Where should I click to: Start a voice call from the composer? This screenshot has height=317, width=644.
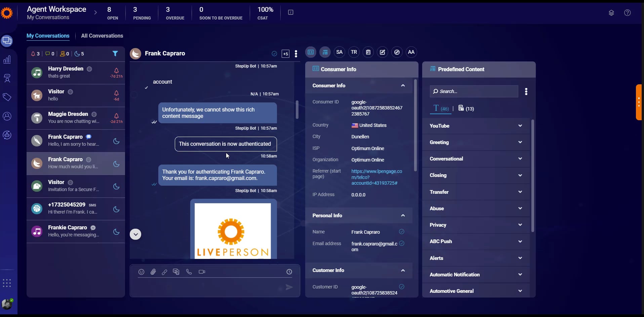189,272
